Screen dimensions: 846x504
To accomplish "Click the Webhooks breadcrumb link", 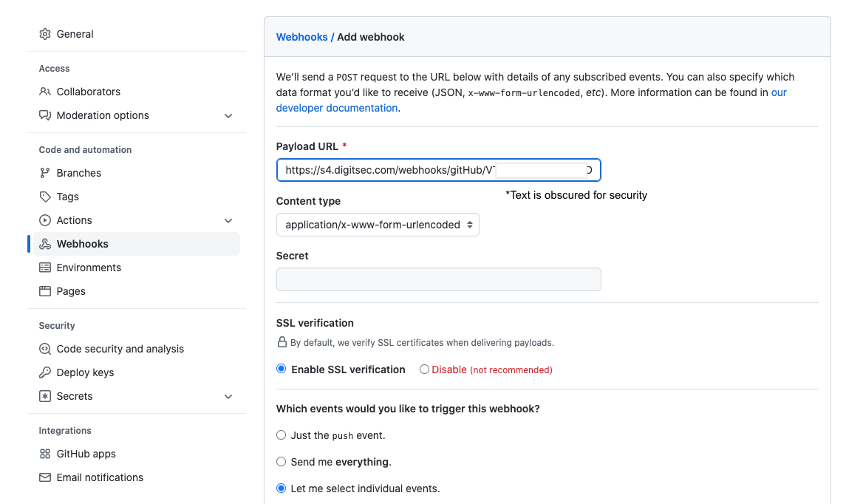I will [x=301, y=37].
